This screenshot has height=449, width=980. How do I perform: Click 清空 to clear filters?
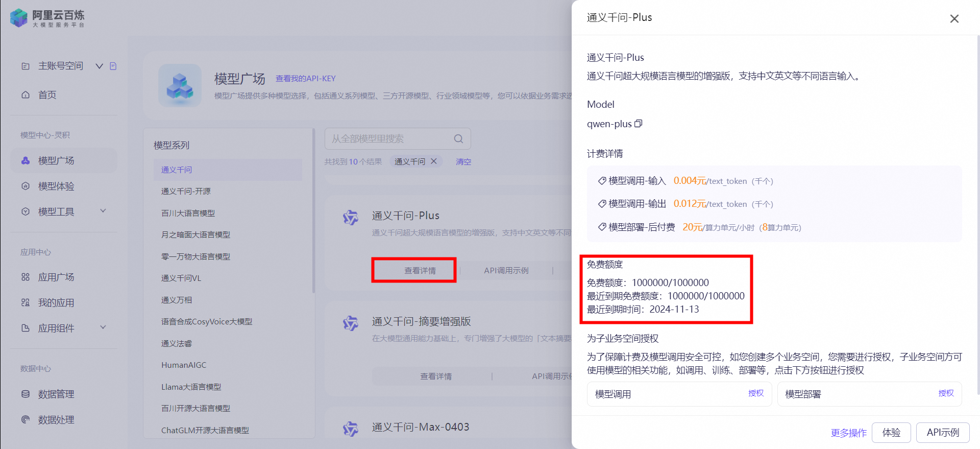coord(463,161)
